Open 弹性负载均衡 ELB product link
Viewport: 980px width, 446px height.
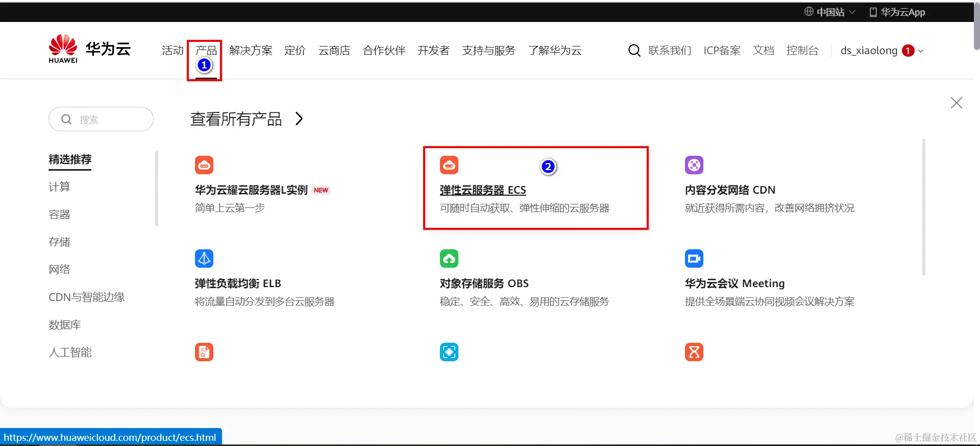[238, 284]
